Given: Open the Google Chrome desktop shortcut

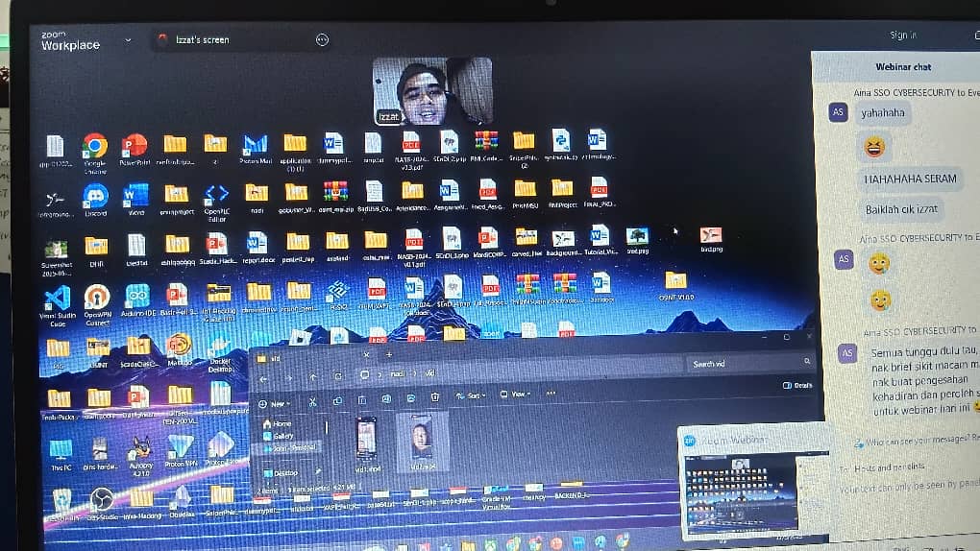Looking at the screenshot, I should 95,153.
